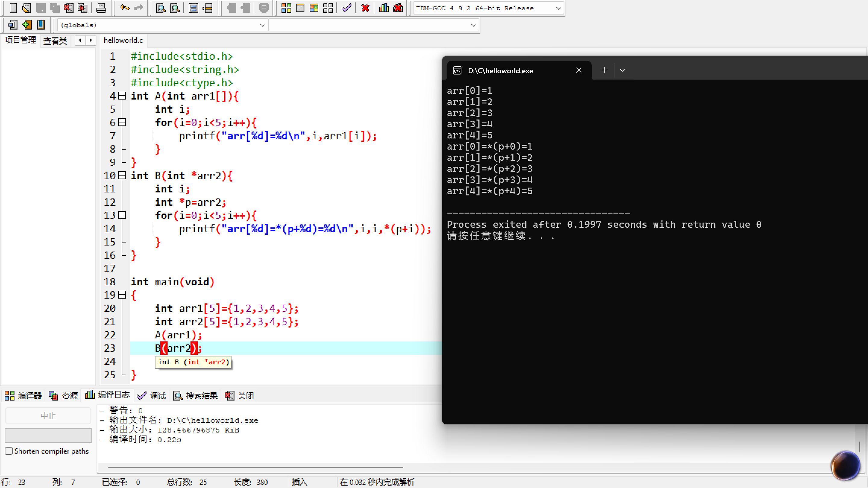
Task: Click the Undo arrow icon
Action: tap(124, 8)
